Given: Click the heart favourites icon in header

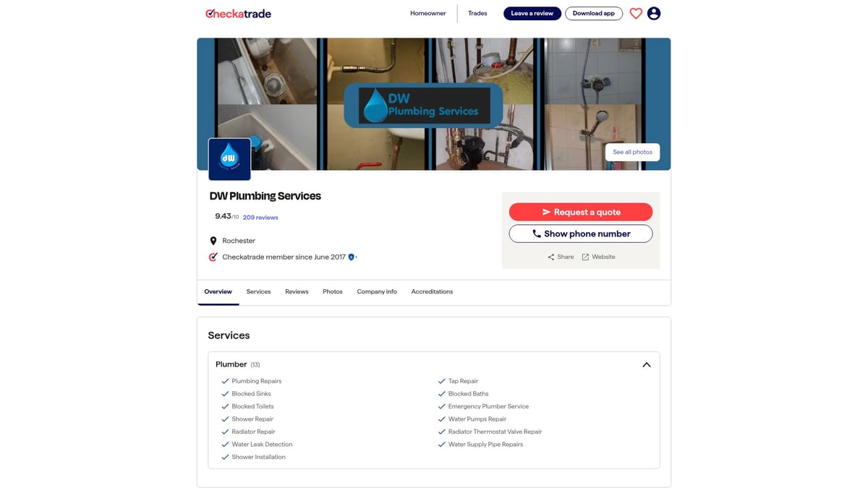Looking at the screenshot, I should [636, 13].
